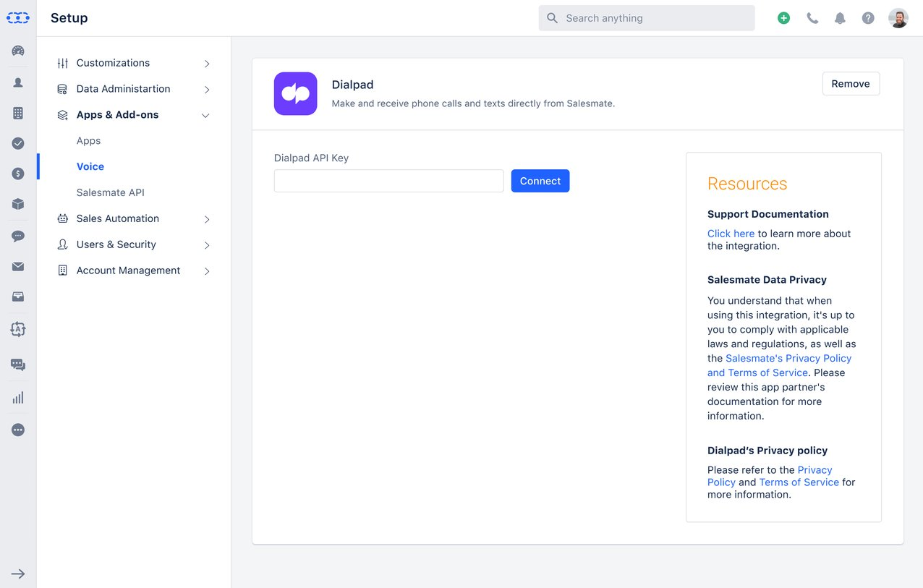This screenshot has height=588, width=923.
Task: Expand Customizations chevron
Action: 206,64
